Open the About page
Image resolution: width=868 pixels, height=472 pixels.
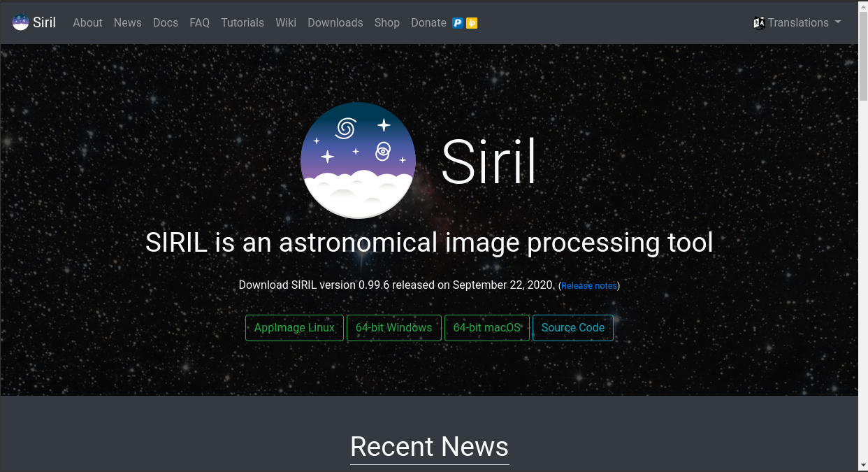[x=87, y=22]
